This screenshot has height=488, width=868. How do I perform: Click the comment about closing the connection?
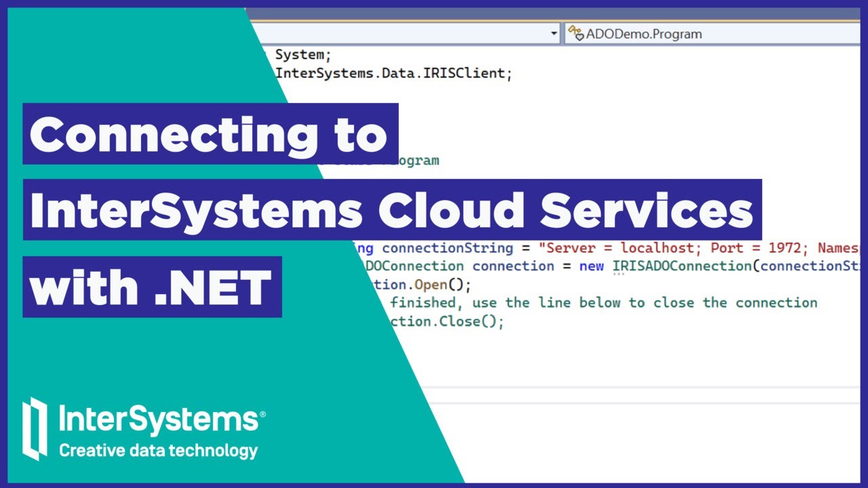[604, 302]
